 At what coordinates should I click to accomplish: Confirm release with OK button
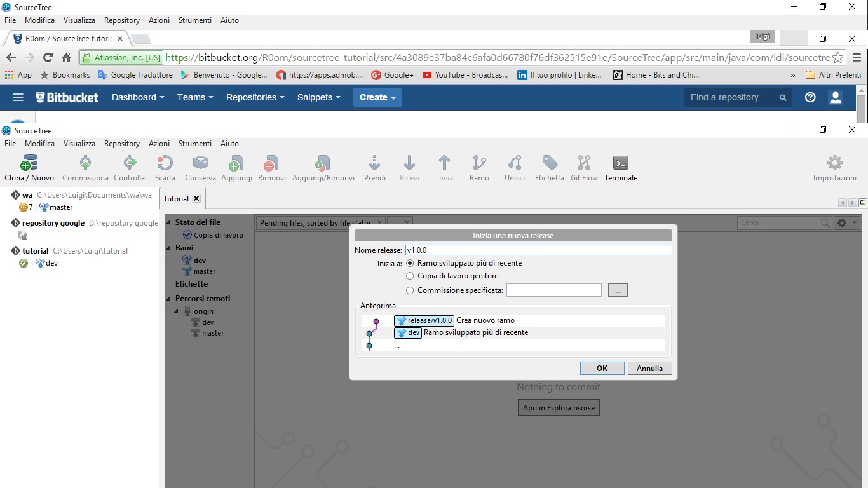click(602, 368)
